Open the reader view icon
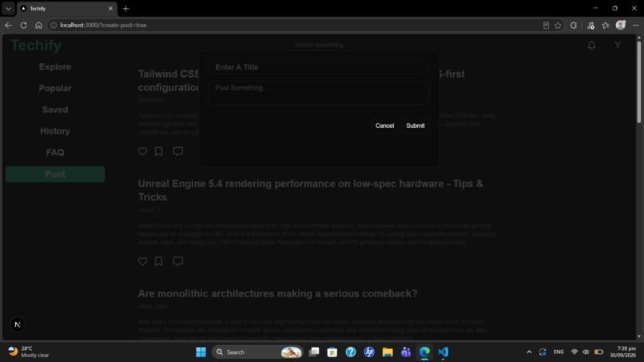Screen dimensions: 644x362 (x=546, y=26)
